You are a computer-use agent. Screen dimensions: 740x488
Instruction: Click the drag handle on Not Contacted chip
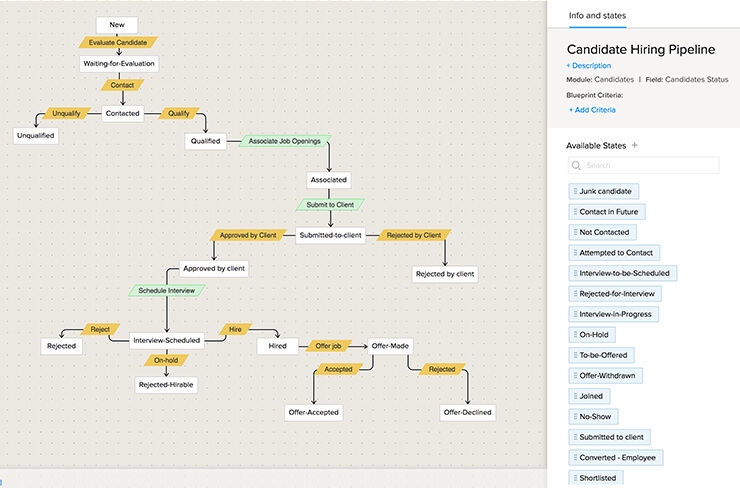[x=575, y=232]
